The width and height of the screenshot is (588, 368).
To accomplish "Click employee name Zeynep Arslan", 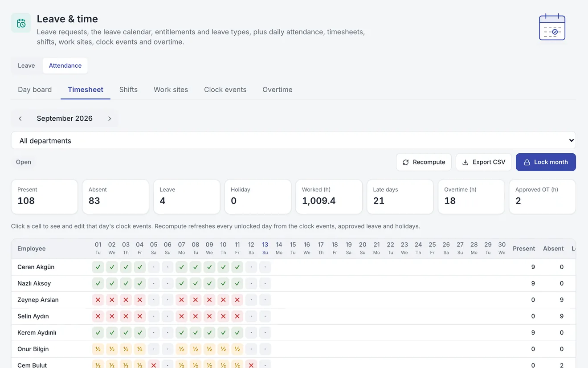I will click(x=38, y=300).
